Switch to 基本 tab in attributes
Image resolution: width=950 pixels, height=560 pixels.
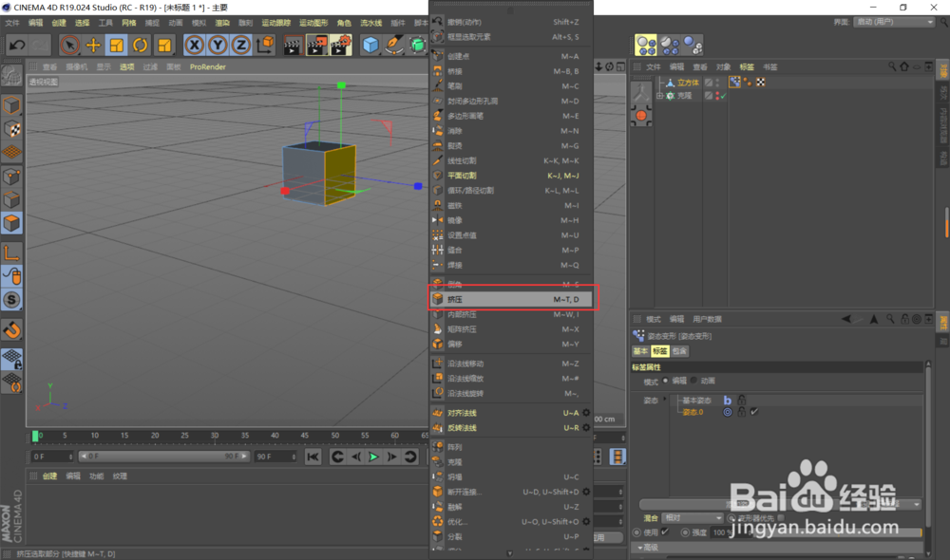tap(640, 351)
